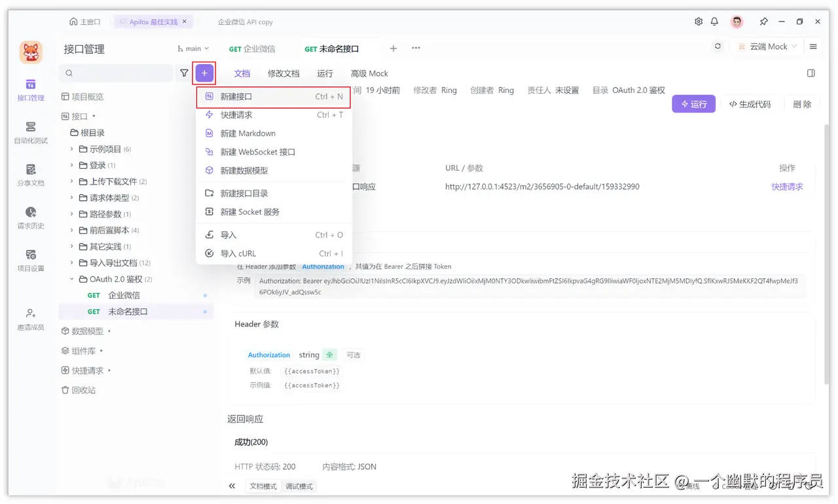Select 新建数据模型 menu item
Image resolution: width=838 pixels, height=504 pixels.
[x=274, y=170]
